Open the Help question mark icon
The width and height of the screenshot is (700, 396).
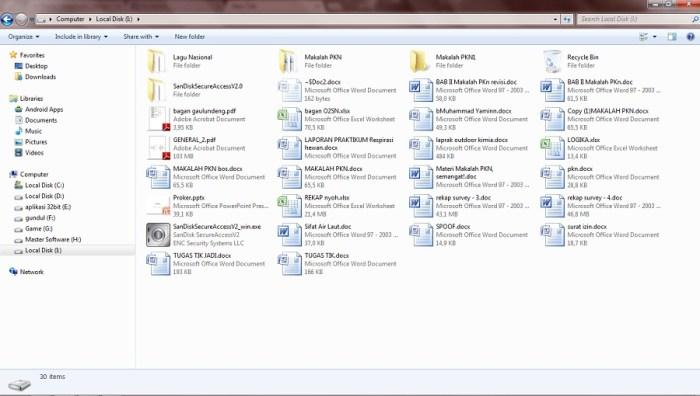[x=690, y=37]
